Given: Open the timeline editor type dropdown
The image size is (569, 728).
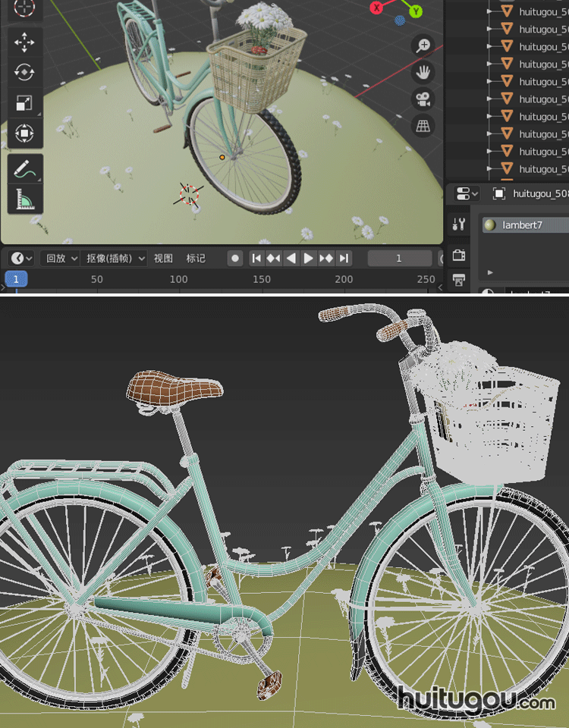Looking at the screenshot, I should tap(21, 259).
